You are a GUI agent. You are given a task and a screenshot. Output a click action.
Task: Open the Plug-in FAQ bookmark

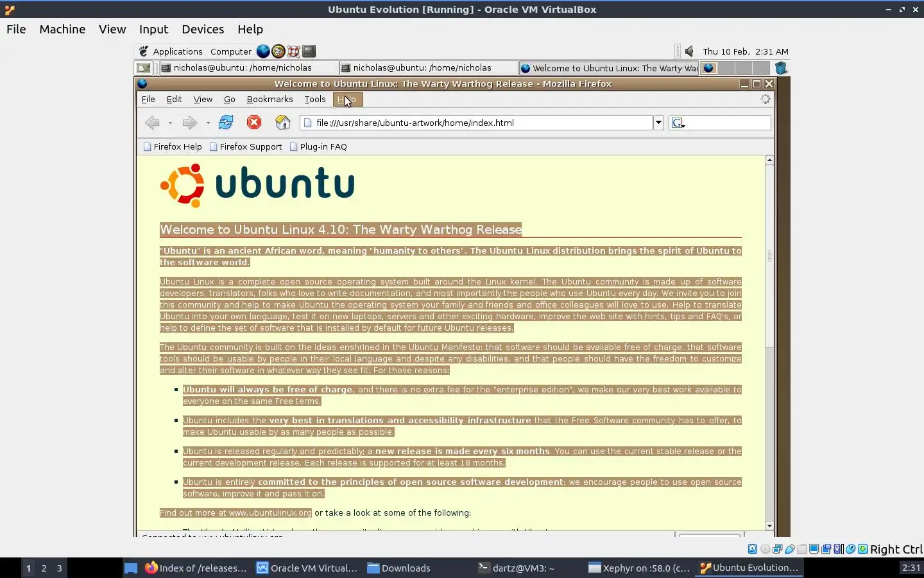[x=318, y=146]
